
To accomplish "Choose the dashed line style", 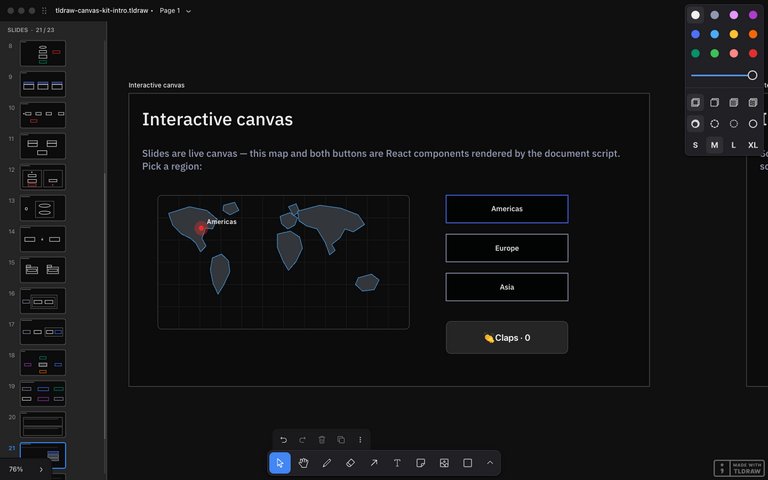I will 715,124.
